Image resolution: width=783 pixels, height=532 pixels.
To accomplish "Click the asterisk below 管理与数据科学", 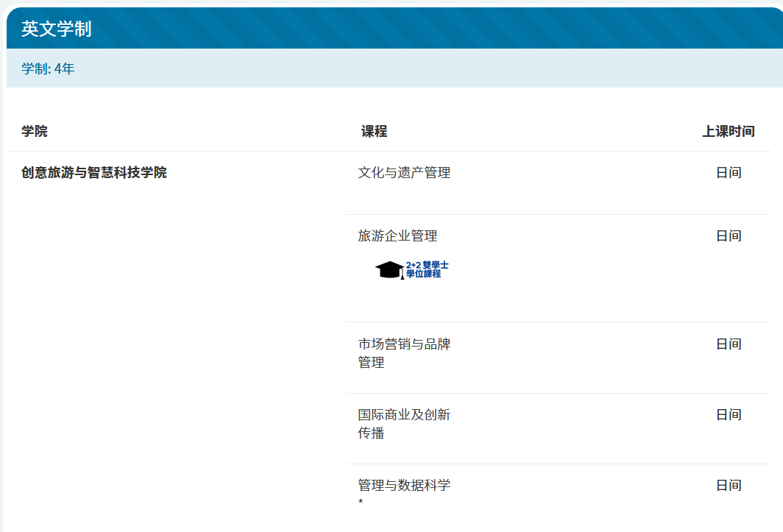I will click(361, 503).
